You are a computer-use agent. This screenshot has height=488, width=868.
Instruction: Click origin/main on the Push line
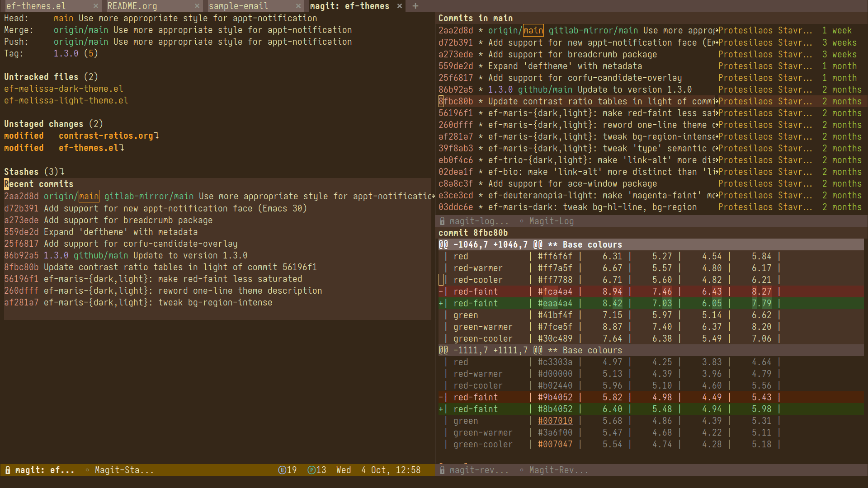tap(81, 42)
